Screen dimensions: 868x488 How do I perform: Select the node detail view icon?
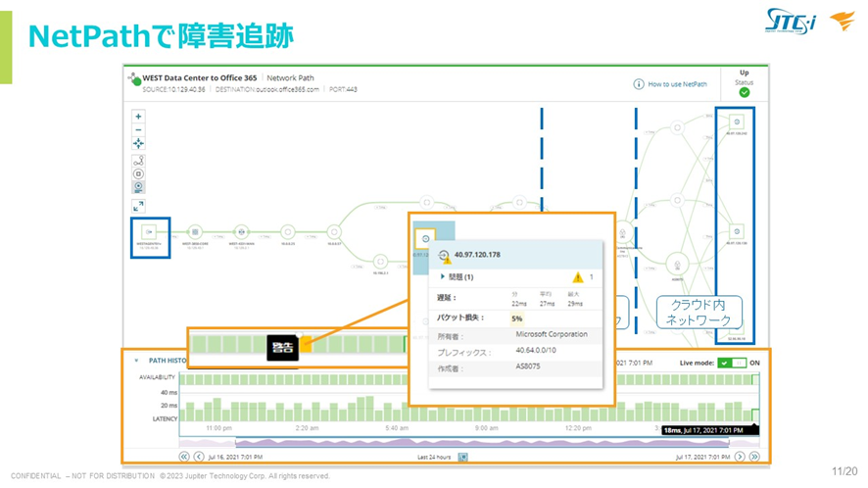click(138, 173)
